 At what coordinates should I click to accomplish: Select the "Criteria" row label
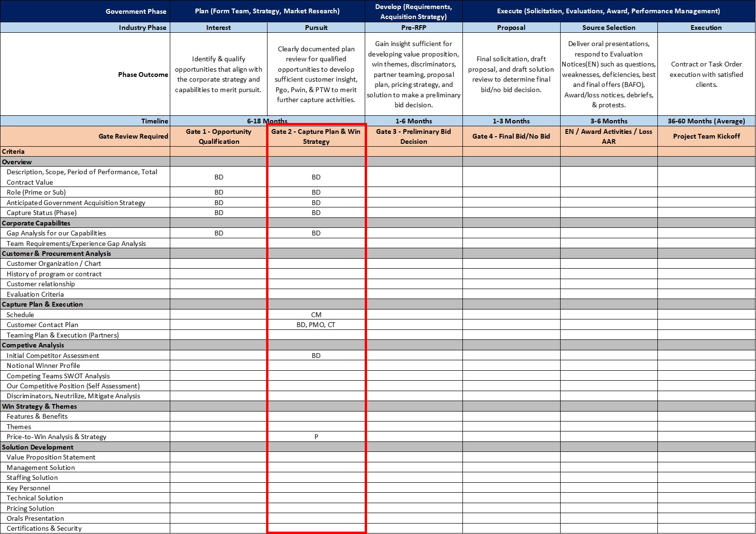coord(85,151)
